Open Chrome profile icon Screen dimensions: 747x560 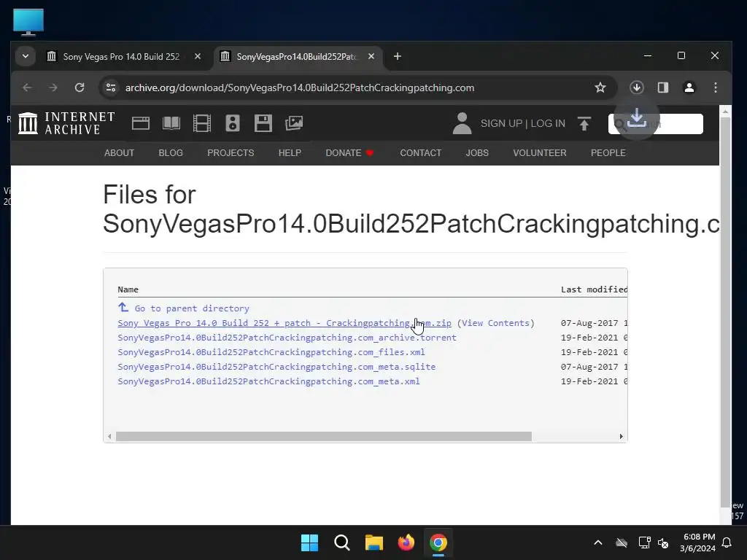click(689, 87)
